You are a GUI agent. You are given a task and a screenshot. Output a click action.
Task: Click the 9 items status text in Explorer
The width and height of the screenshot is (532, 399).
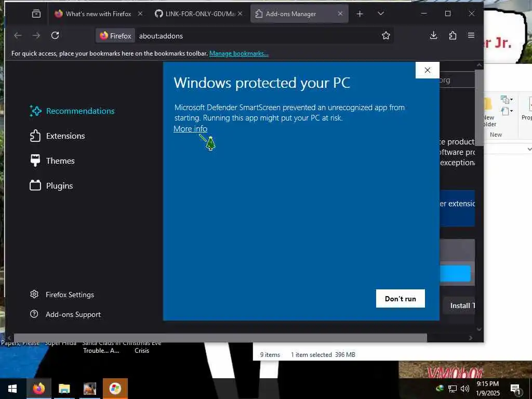coord(270,355)
